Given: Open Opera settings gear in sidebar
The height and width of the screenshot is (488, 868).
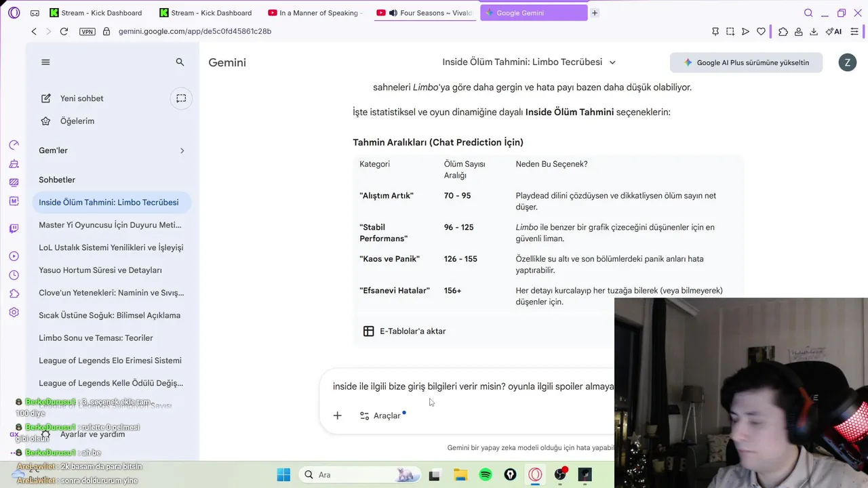Looking at the screenshot, I should coord(14,312).
